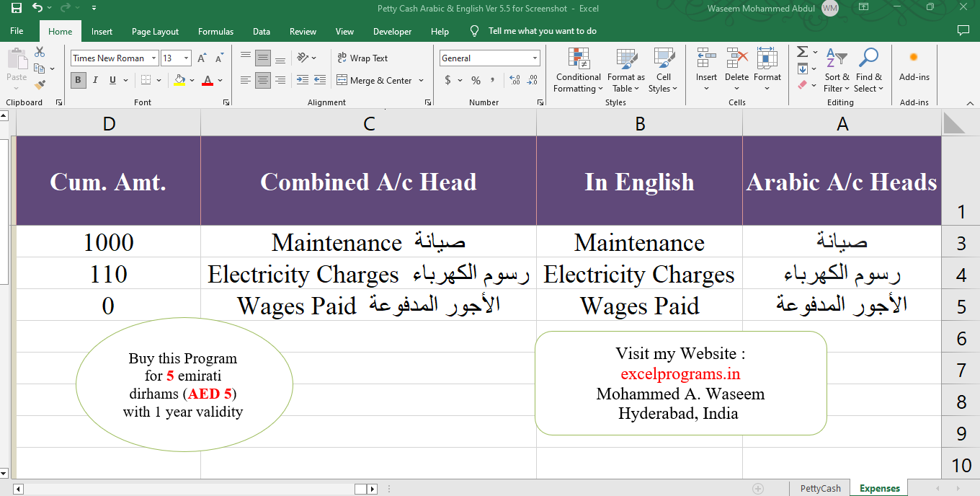Open the General number format dropdown
This screenshot has height=496, width=980.
pyautogui.click(x=535, y=58)
